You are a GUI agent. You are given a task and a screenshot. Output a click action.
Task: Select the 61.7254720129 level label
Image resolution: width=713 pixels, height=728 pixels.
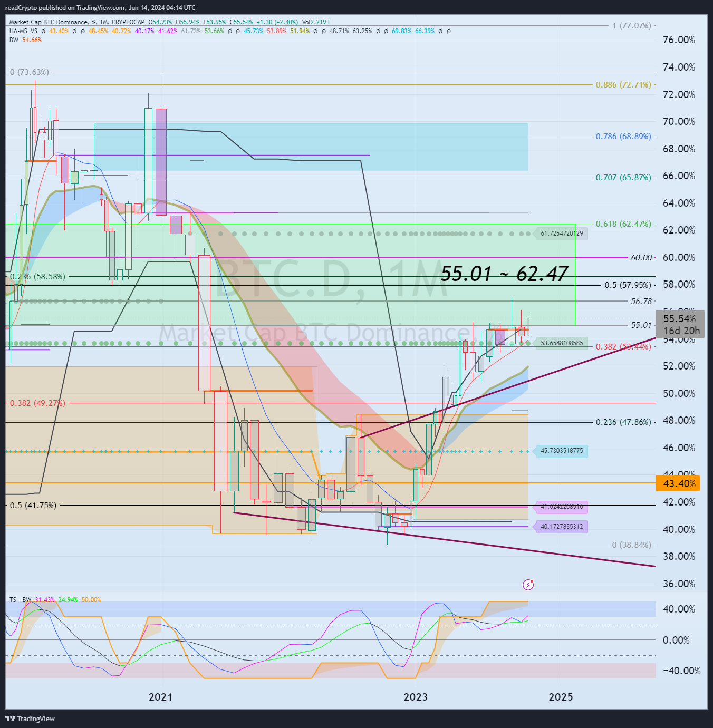(562, 234)
